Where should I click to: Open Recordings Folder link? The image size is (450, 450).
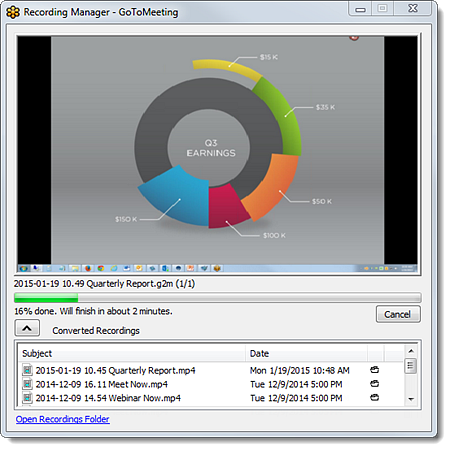pyautogui.click(x=63, y=419)
